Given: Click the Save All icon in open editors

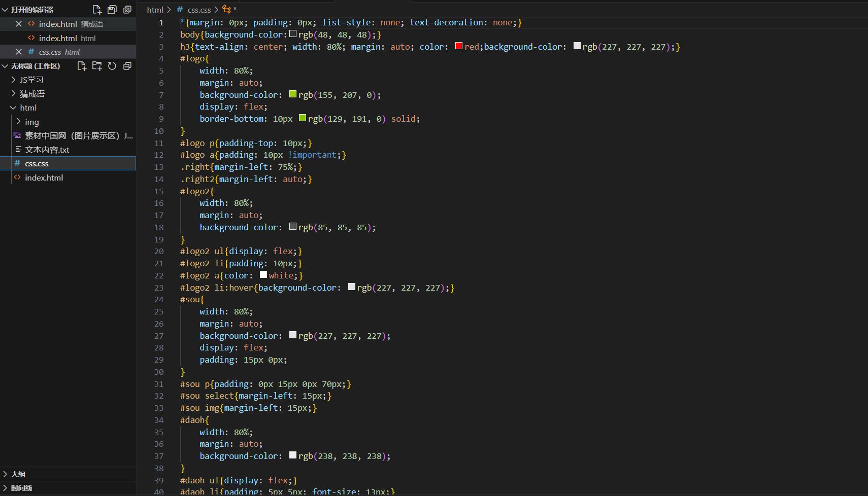Looking at the screenshot, I should 112,9.
